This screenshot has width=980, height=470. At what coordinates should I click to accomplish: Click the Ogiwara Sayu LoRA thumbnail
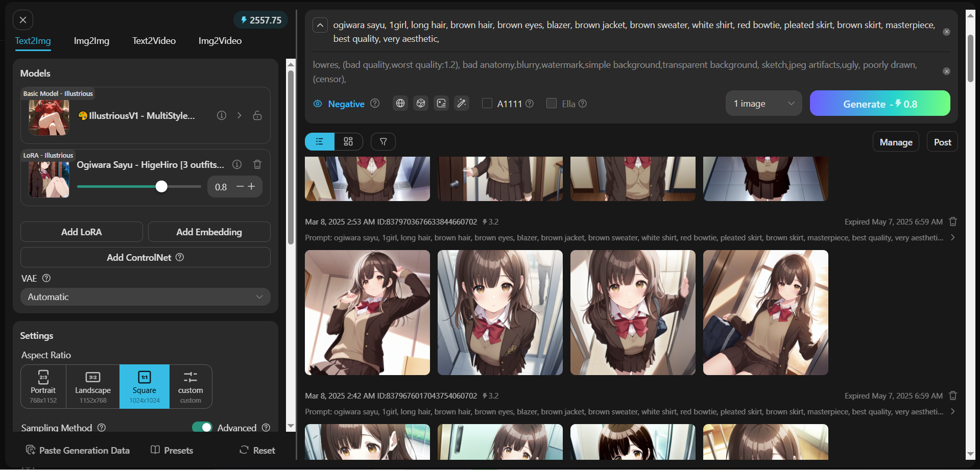(x=49, y=179)
